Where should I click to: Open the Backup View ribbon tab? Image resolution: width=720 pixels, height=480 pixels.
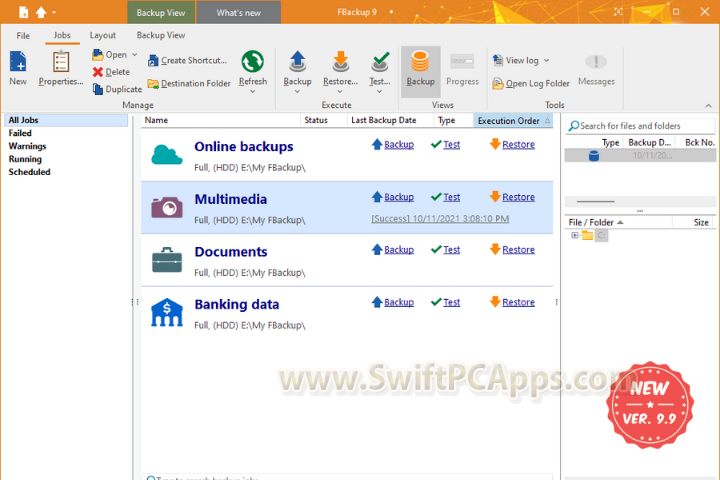pos(161,35)
